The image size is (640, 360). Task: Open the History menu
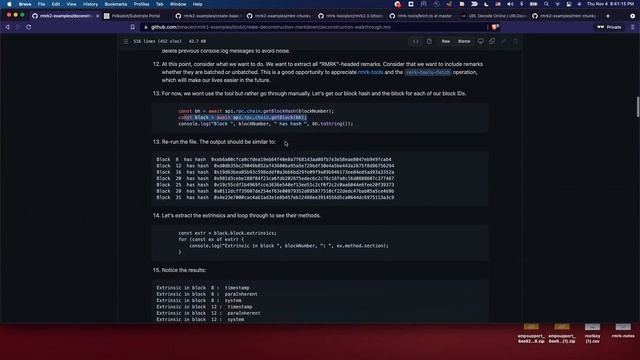90,4
